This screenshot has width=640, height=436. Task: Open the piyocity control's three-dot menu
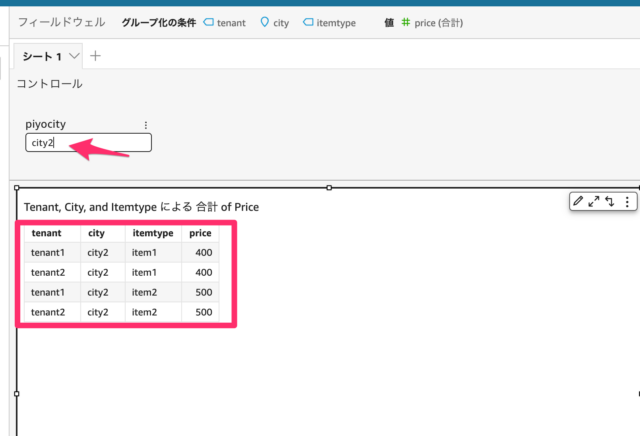coord(146,125)
